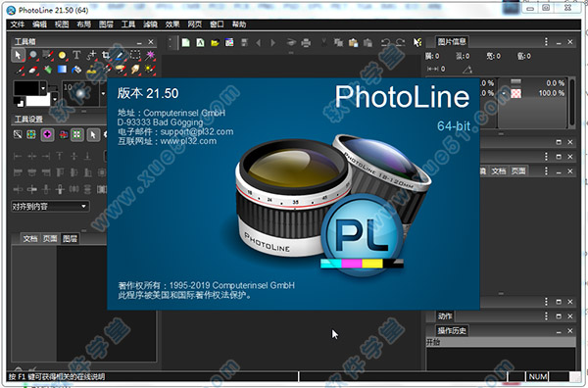Click the redo arrow icon

click(400, 42)
